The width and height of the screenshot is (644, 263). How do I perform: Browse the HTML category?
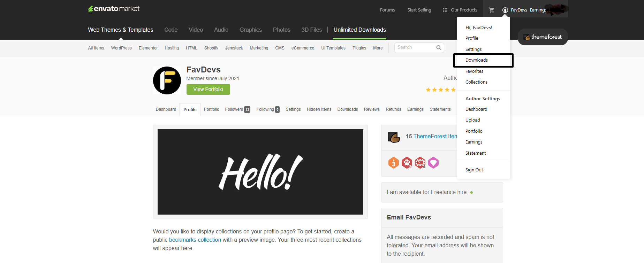click(x=191, y=48)
